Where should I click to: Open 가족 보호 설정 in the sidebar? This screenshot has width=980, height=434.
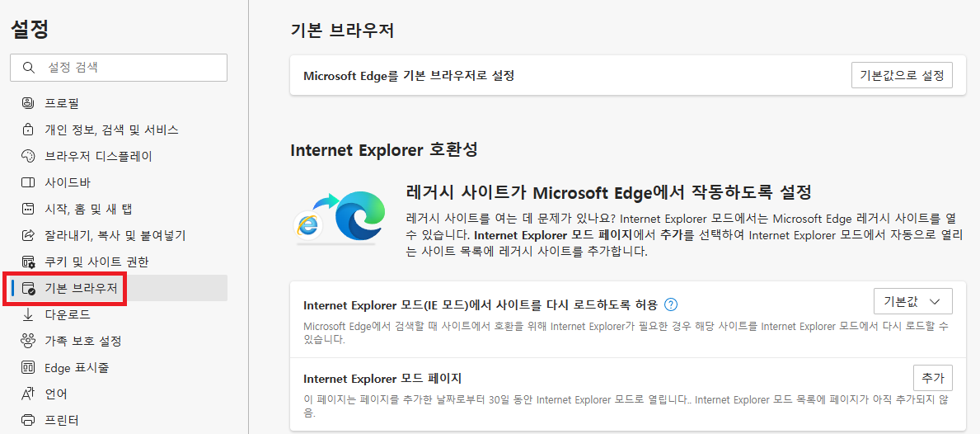coord(119,341)
